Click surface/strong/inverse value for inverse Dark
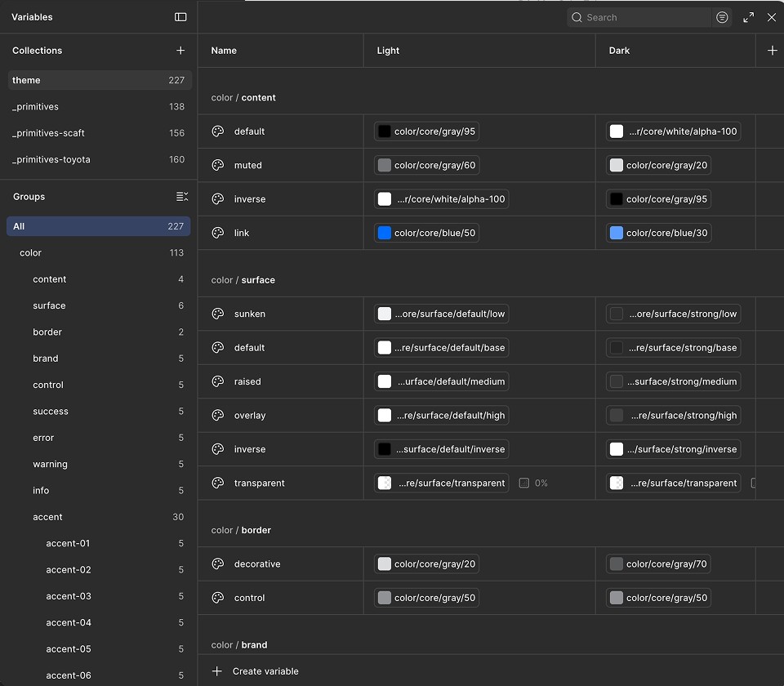The image size is (784, 686). coord(674,449)
